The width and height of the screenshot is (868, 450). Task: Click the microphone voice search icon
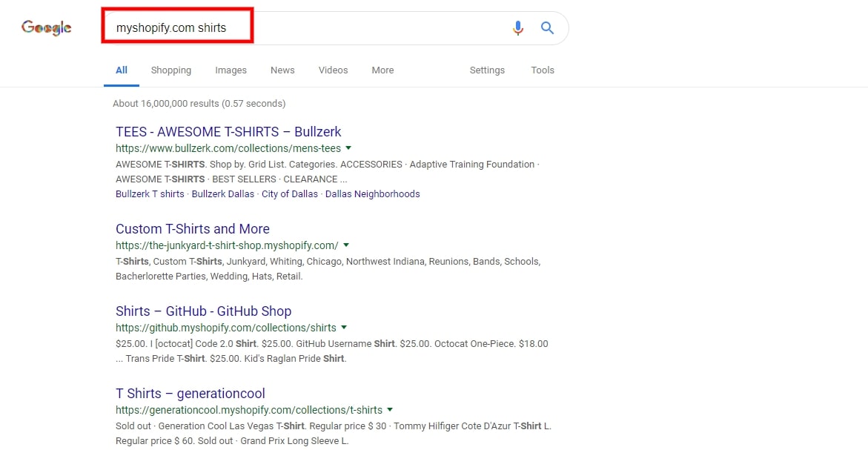point(518,28)
